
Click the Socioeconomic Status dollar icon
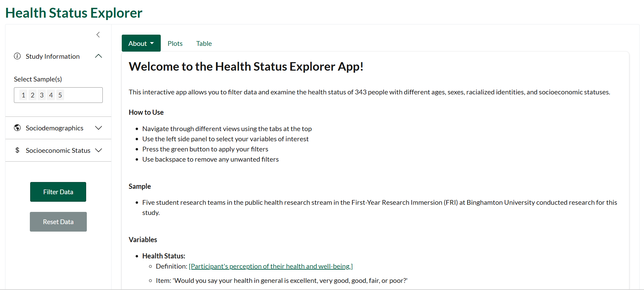point(17,150)
